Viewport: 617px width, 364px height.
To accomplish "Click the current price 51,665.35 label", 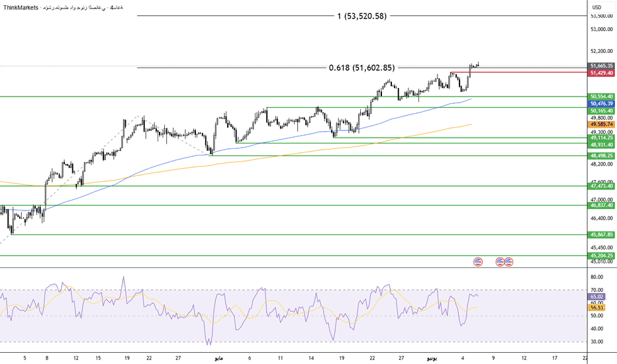I will (x=602, y=66).
